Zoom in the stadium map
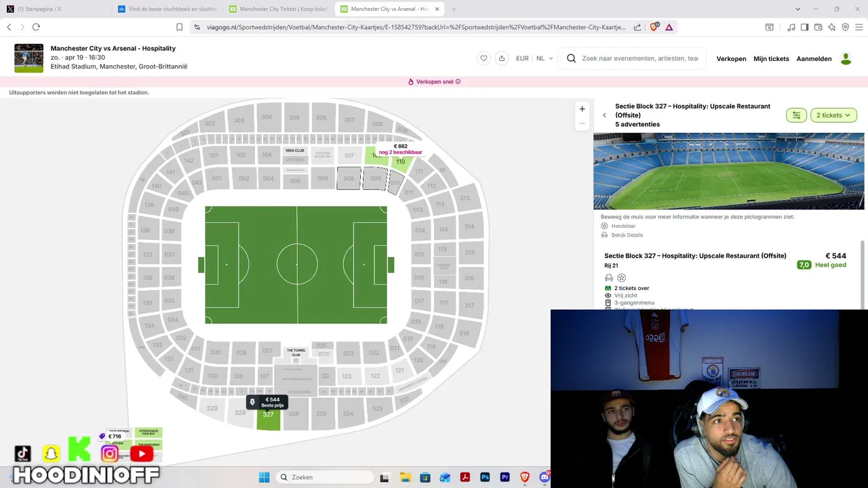This screenshot has height=488, width=868. tap(582, 108)
